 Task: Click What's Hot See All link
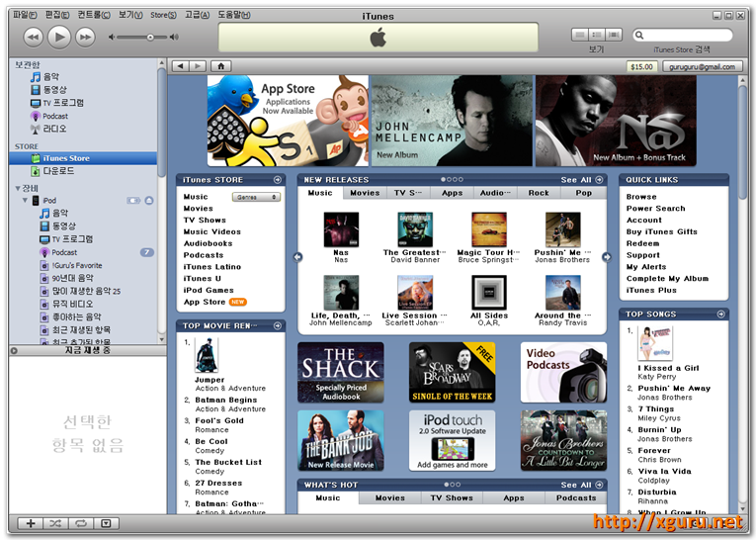tap(582, 485)
